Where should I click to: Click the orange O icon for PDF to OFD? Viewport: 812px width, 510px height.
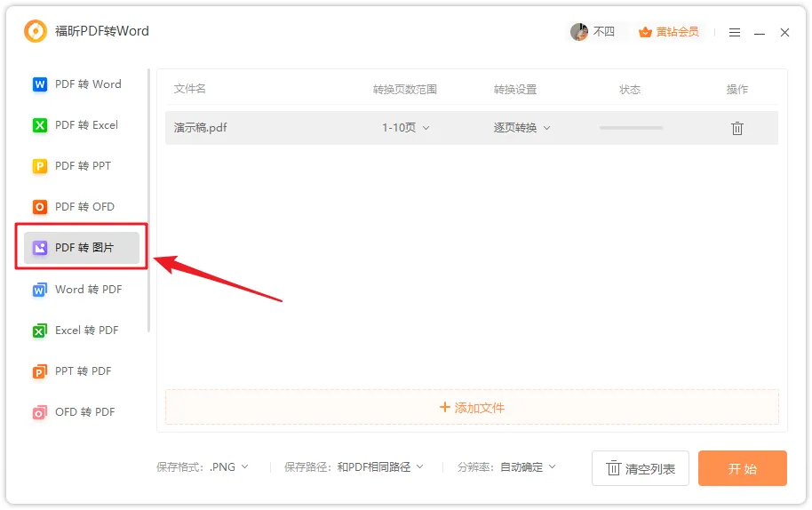point(40,207)
